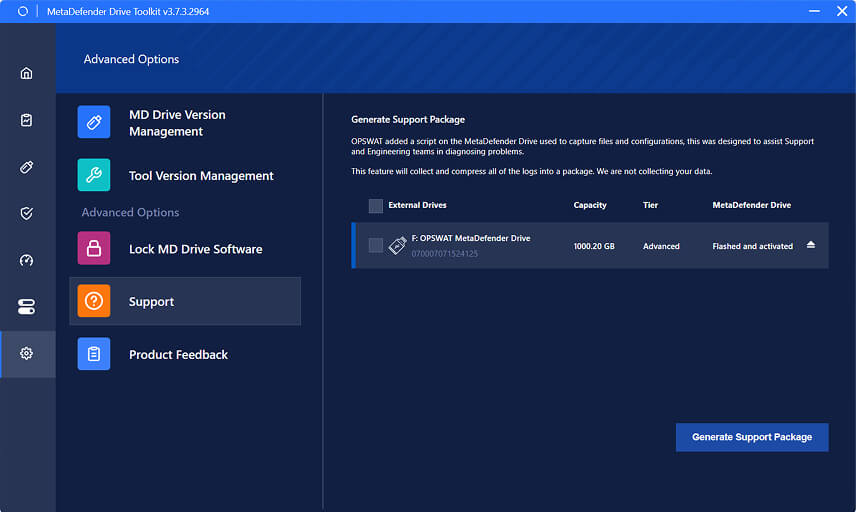Check the select-all External Drives checkbox
This screenshot has height=512, width=856.
(376, 206)
